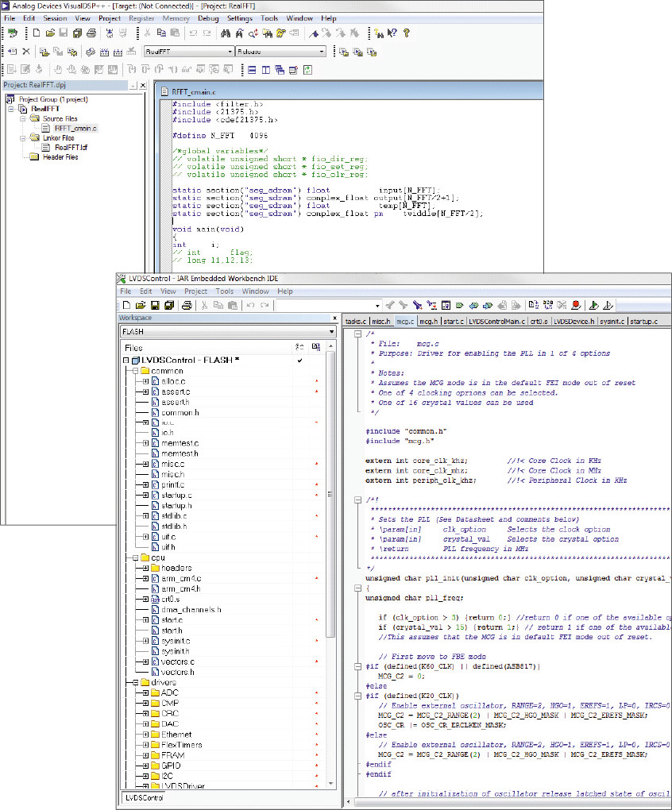Open the Project menu in IAR Workbench
This screenshot has height=810, width=672.
195,291
